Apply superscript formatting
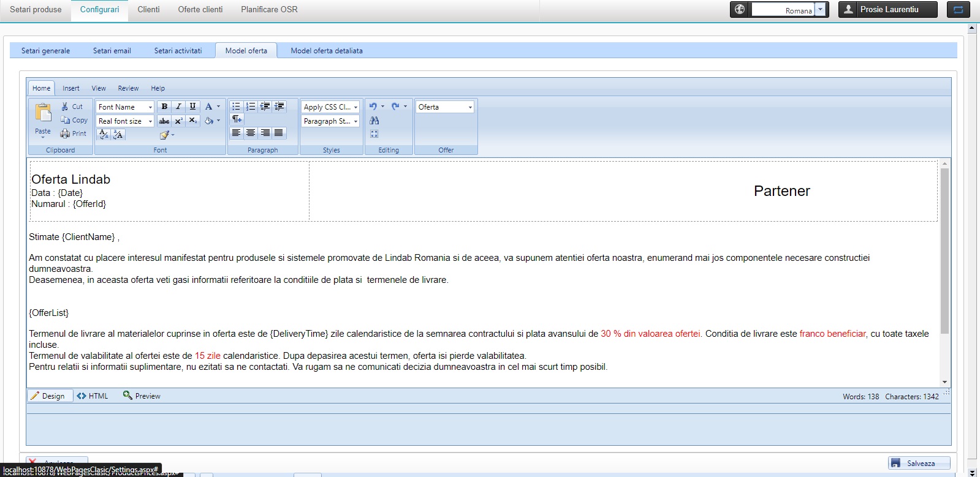 pos(178,121)
